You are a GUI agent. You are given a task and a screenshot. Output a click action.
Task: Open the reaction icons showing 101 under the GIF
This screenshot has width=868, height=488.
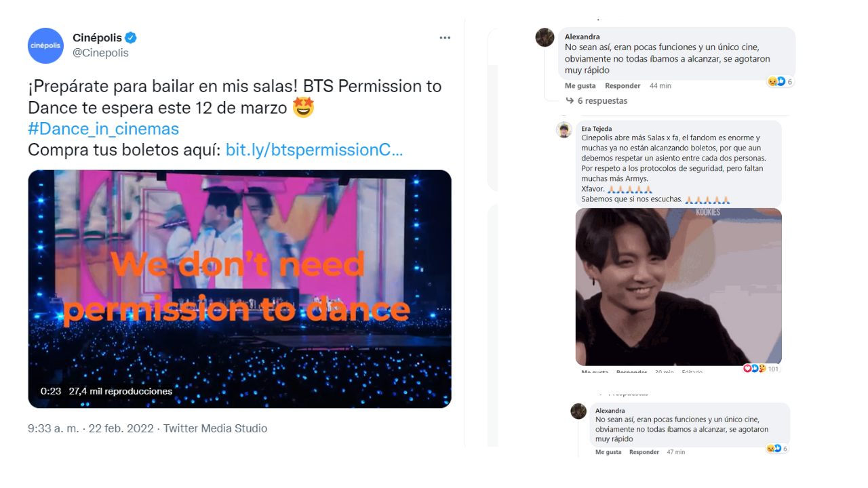pyautogui.click(x=761, y=369)
